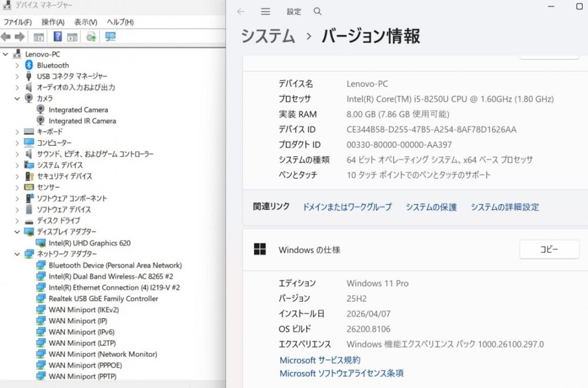The image size is (588, 388).
Task: Select WAN Miniport (L2TP) adapter
Action: click(82, 343)
